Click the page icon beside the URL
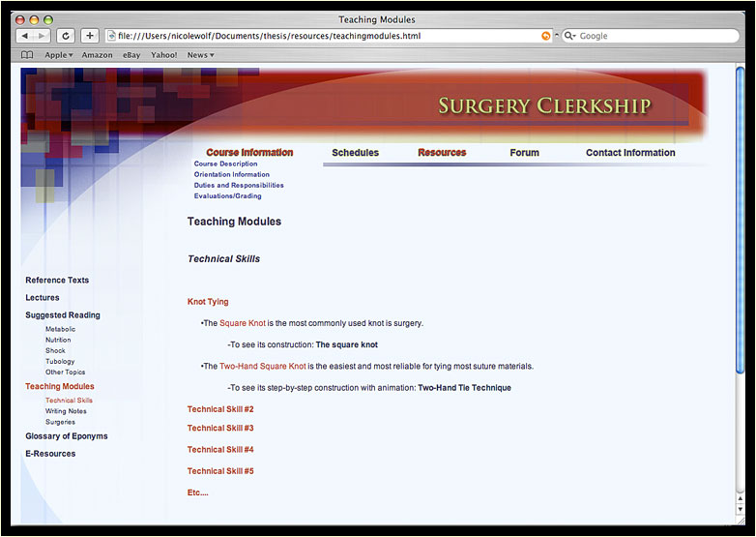The height and width of the screenshot is (537, 756). tap(111, 36)
